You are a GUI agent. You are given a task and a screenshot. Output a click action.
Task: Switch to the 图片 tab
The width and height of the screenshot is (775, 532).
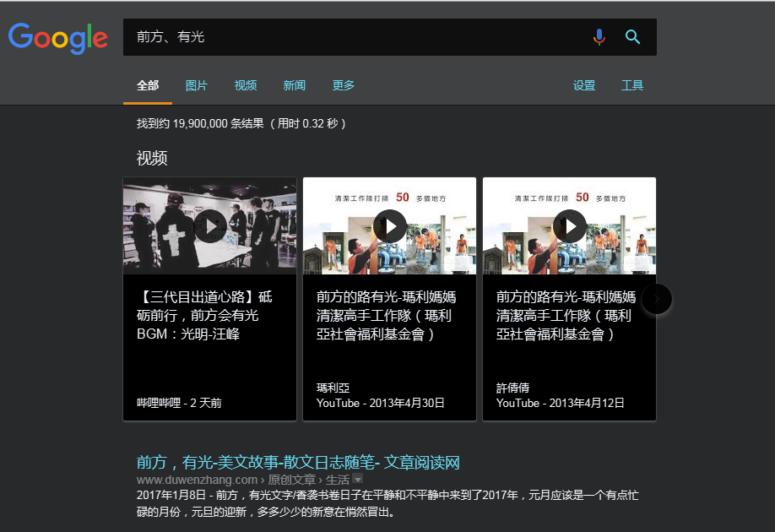tap(197, 85)
